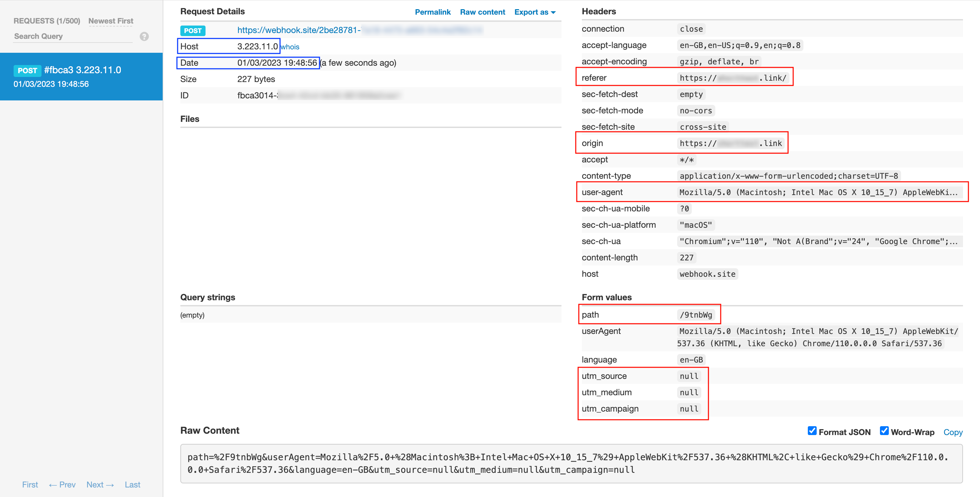This screenshot has height=497, width=980.
Task: Toggle the Word-Wrap checkbox
Action: [884, 431]
